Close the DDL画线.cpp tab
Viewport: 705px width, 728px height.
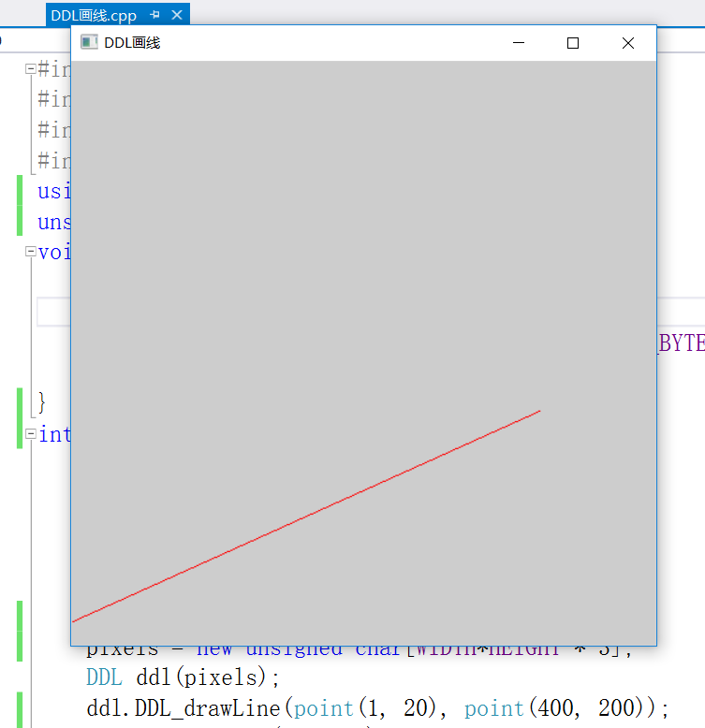(177, 15)
